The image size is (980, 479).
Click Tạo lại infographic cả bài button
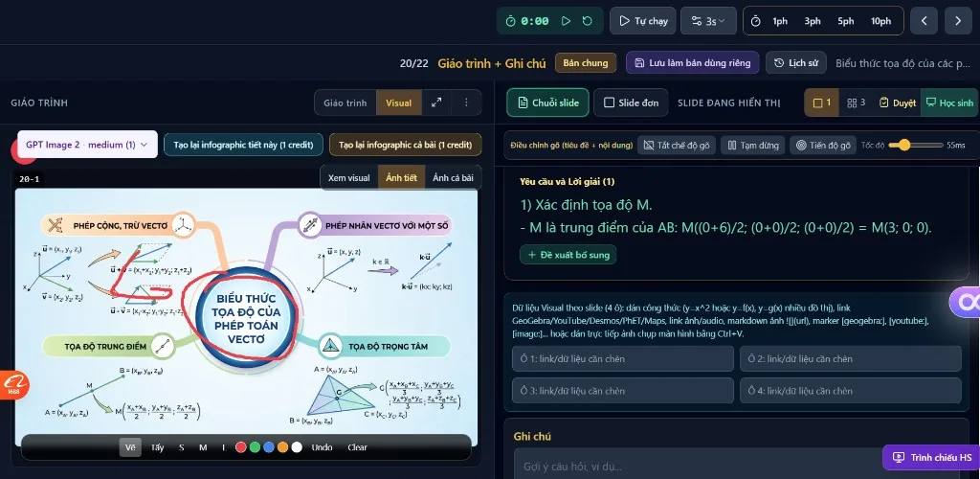click(405, 145)
